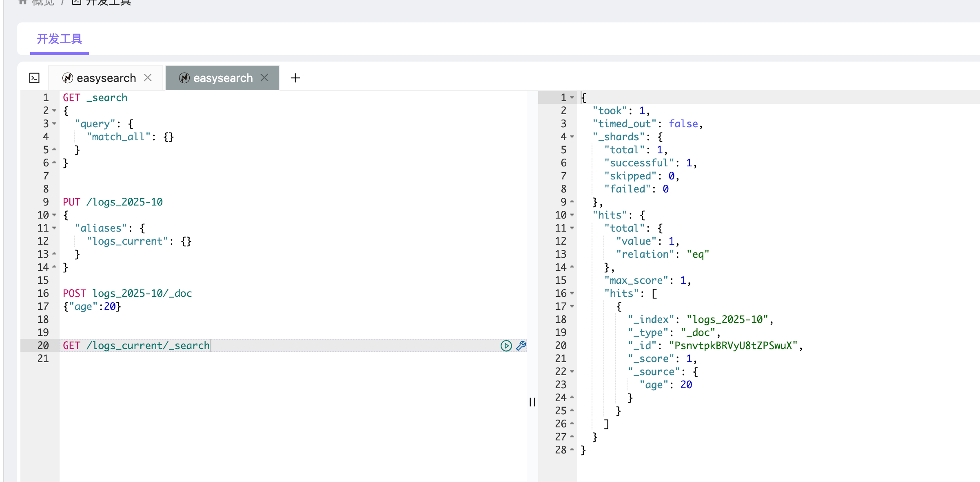Viewport: 980px width, 482px height.
Task: Click the pane divider handle between editor and response
Action: 532,402
